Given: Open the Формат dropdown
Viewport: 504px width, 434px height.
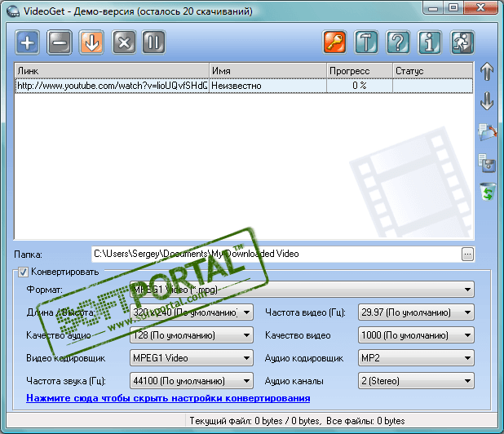Looking at the screenshot, I should coord(302,290).
